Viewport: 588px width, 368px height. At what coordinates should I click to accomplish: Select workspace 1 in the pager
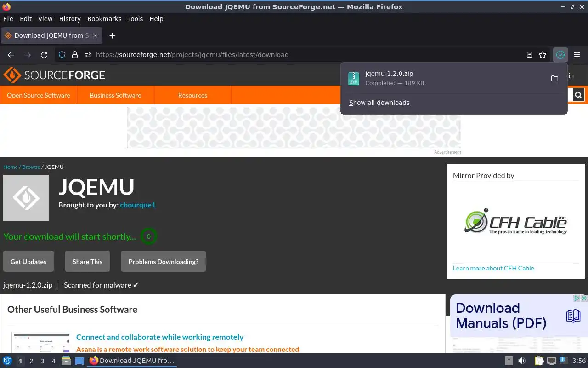[x=20, y=361]
